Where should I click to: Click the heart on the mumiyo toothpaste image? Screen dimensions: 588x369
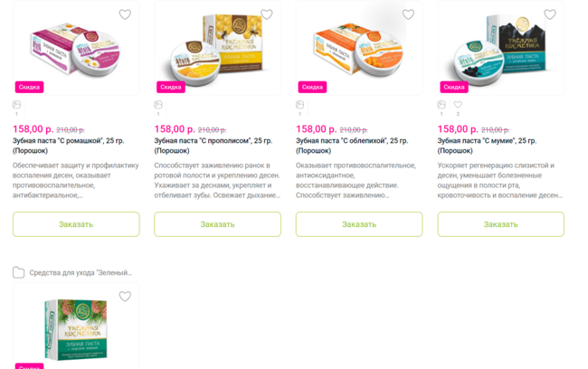pyautogui.click(x=550, y=14)
